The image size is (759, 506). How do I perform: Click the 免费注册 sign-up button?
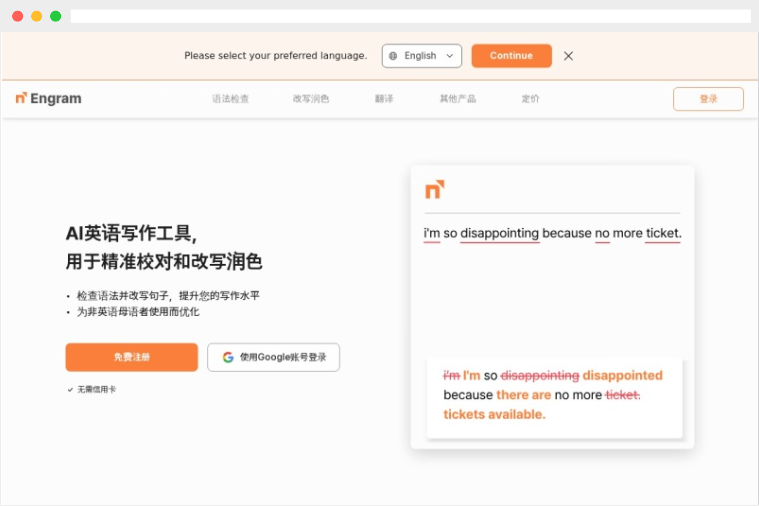132,357
